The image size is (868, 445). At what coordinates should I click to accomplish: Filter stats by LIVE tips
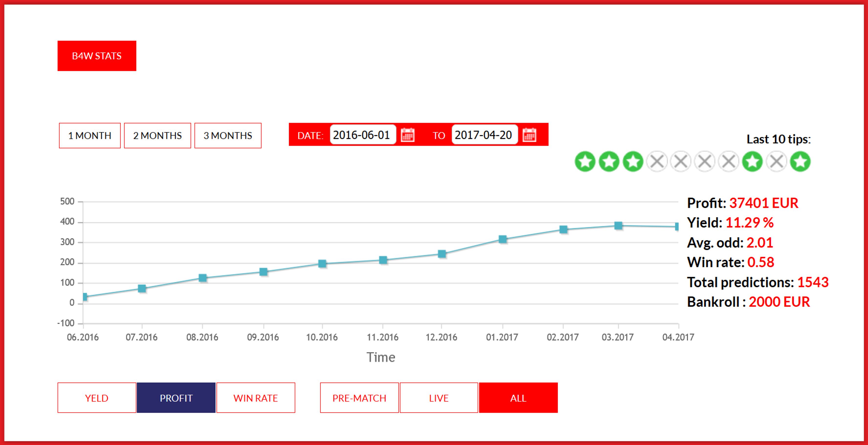click(439, 398)
